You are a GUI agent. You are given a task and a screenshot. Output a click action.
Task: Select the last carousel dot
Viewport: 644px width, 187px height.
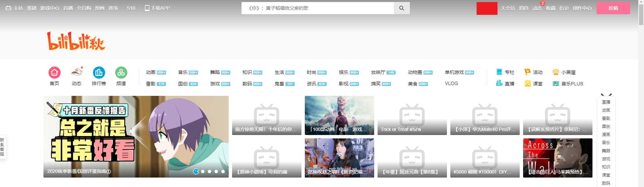[223, 171]
